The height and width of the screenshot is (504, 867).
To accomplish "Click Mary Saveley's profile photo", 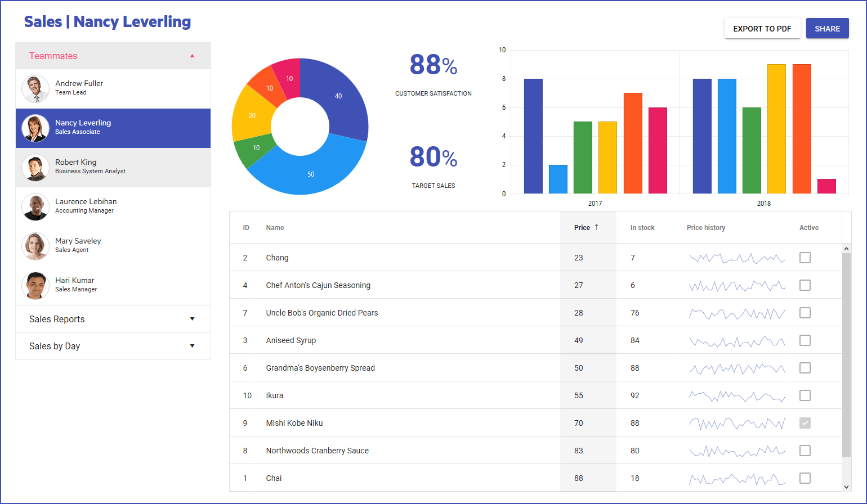I will (35, 246).
